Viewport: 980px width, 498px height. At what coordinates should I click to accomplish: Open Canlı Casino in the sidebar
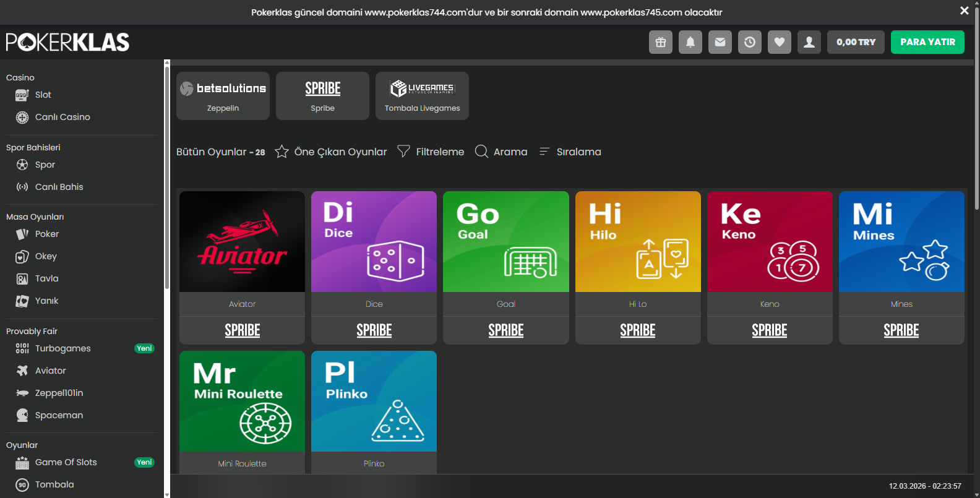pos(62,117)
